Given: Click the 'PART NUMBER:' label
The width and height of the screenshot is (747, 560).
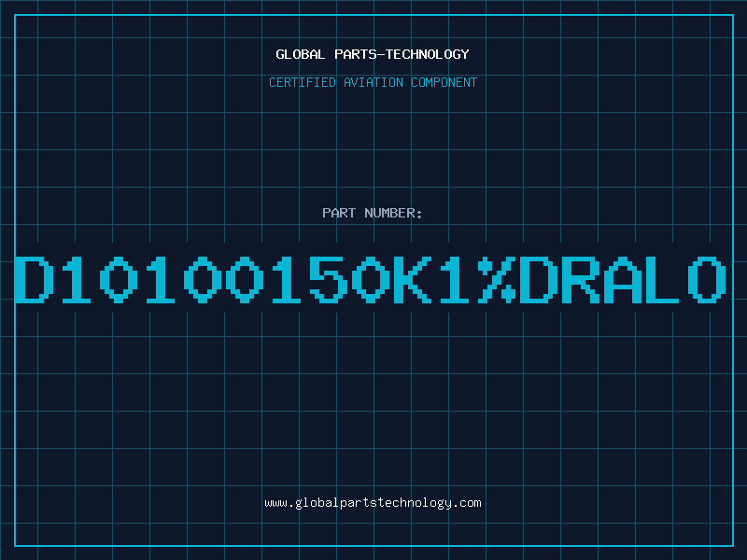Looking at the screenshot, I should (373, 213).
